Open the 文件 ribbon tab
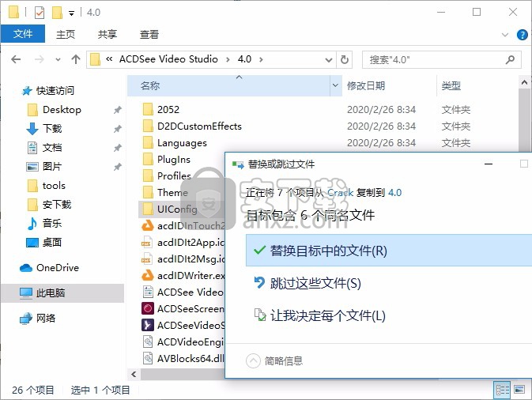Screen dimensions: 532x400 coord(23,34)
